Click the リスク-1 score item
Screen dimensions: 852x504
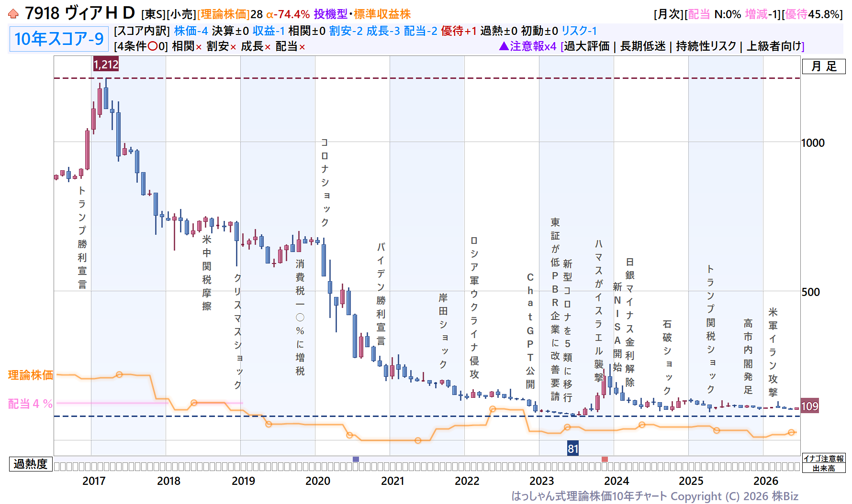[x=579, y=31]
